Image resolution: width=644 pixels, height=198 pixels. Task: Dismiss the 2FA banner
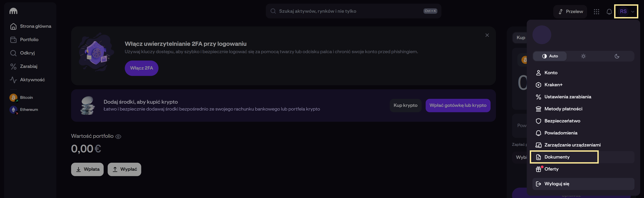click(487, 35)
